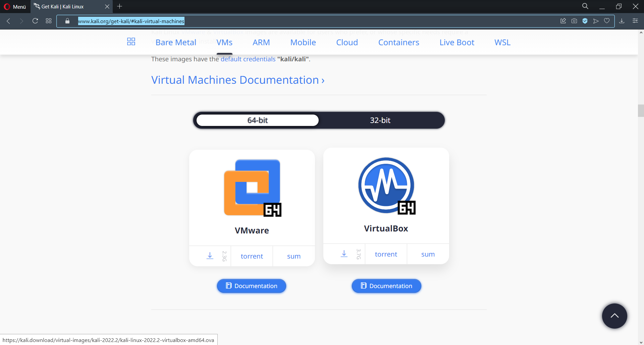Open the WSL section
The width and height of the screenshot is (644, 345).
pyautogui.click(x=502, y=43)
